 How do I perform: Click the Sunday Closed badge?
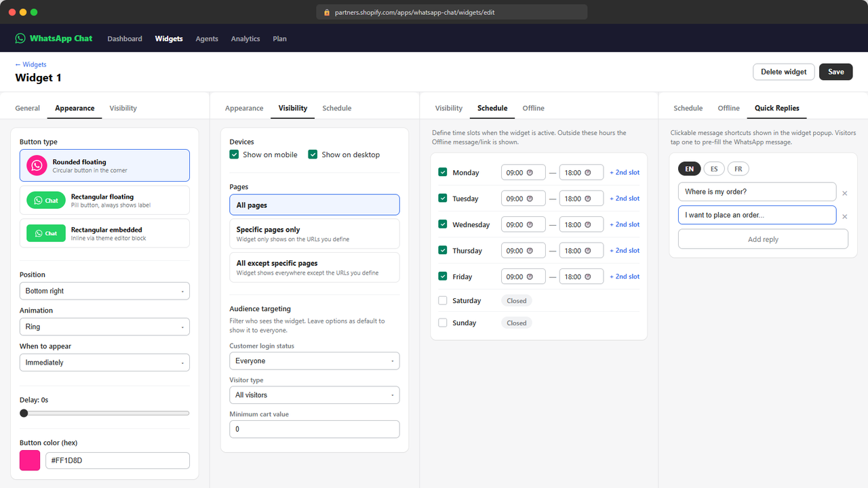pos(517,323)
